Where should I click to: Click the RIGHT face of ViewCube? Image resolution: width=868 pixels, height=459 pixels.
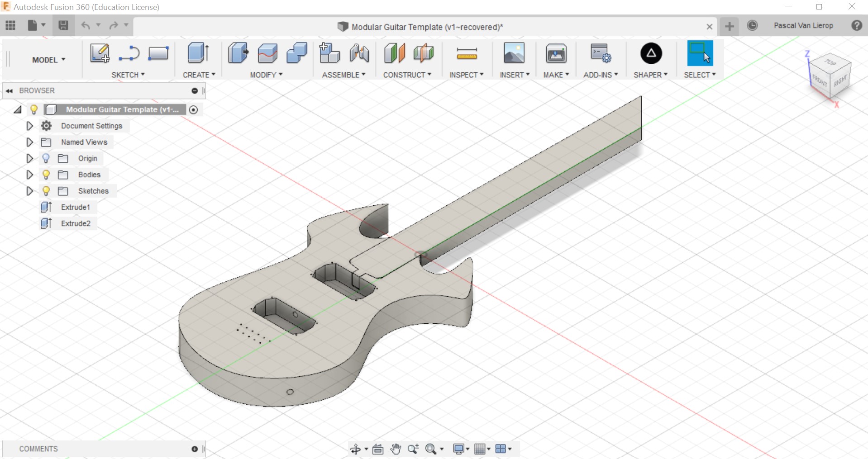[x=840, y=80]
